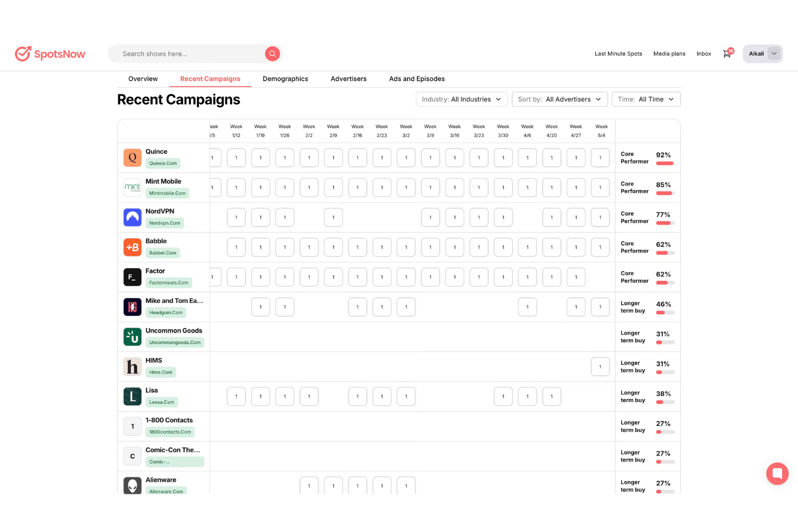798x532 pixels.
Task: Click the Mike and Tom Eat logo
Action: coord(133,307)
